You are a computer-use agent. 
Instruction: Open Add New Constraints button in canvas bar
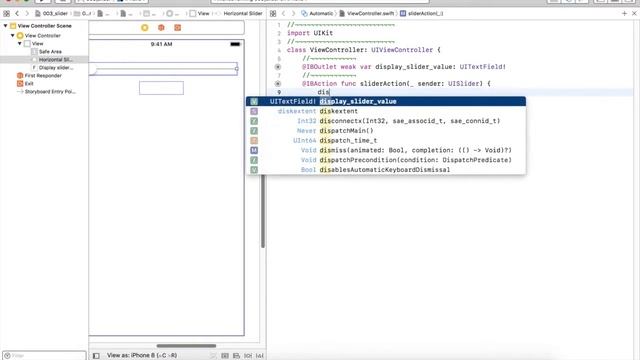[x=248, y=356]
